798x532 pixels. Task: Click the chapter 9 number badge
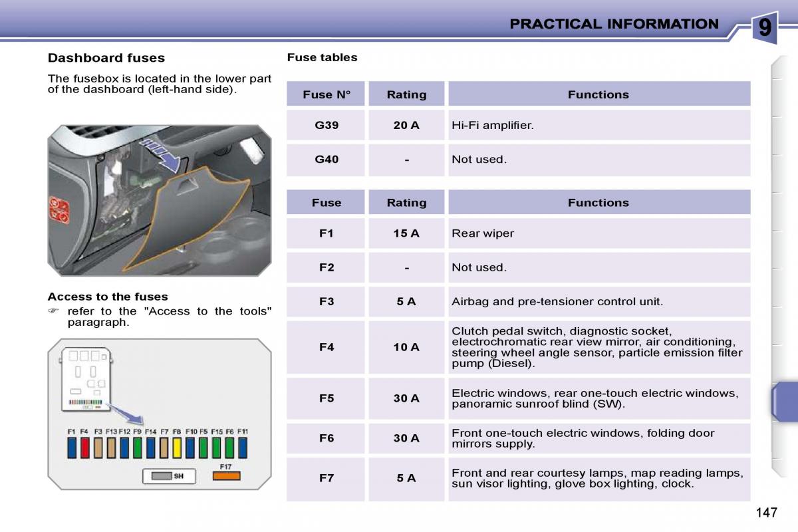(765, 27)
